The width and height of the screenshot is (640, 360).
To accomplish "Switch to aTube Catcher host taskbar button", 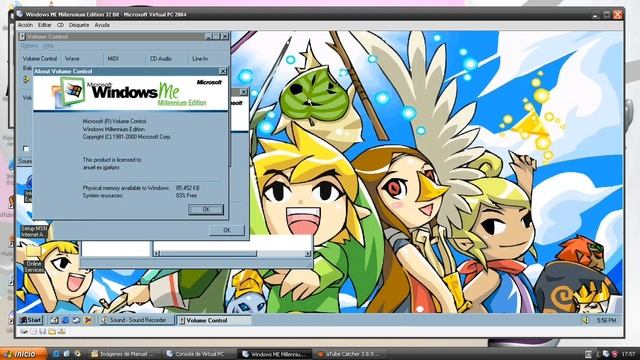I will point(349,354).
